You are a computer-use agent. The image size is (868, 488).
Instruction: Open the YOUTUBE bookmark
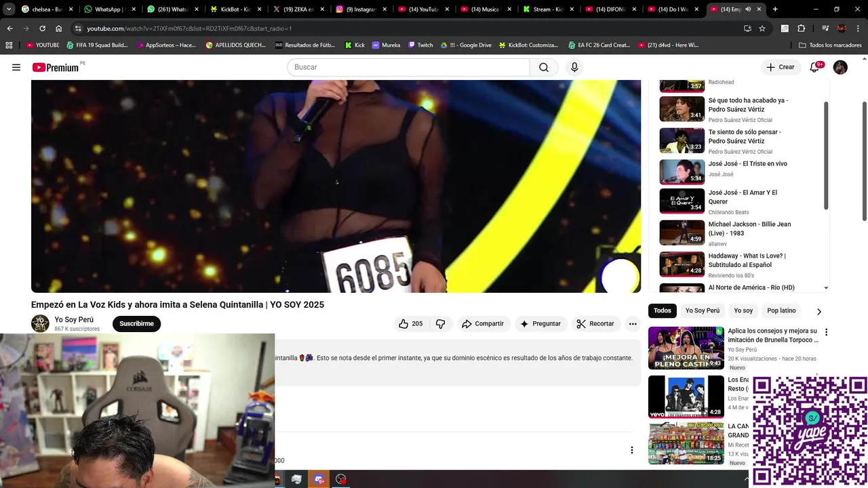tap(43, 45)
